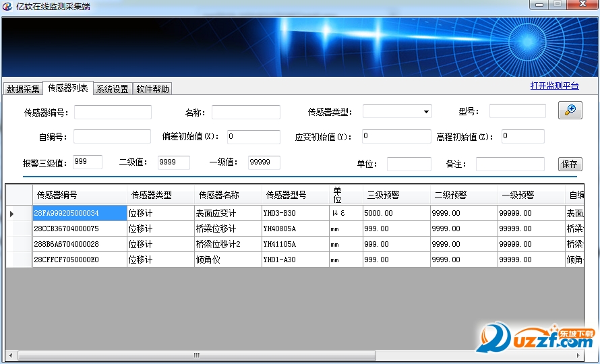Click the 表面应变计 name cell
This screenshot has width=600, height=364.
click(x=228, y=213)
